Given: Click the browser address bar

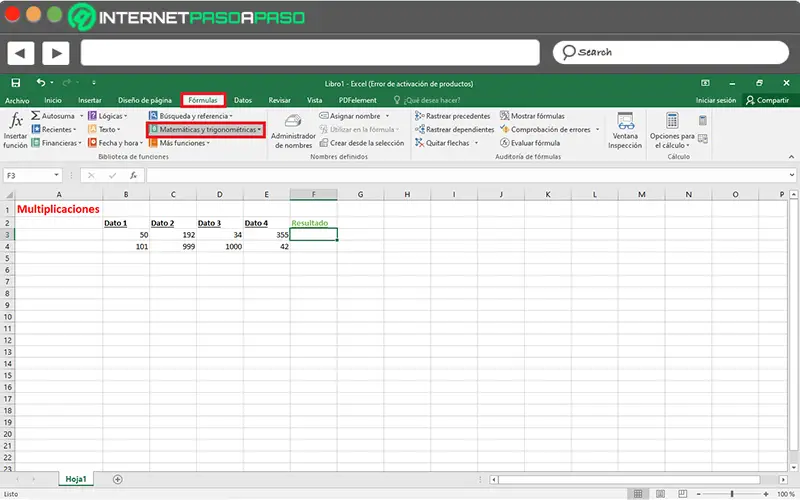Looking at the screenshot, I should [310, 53].
